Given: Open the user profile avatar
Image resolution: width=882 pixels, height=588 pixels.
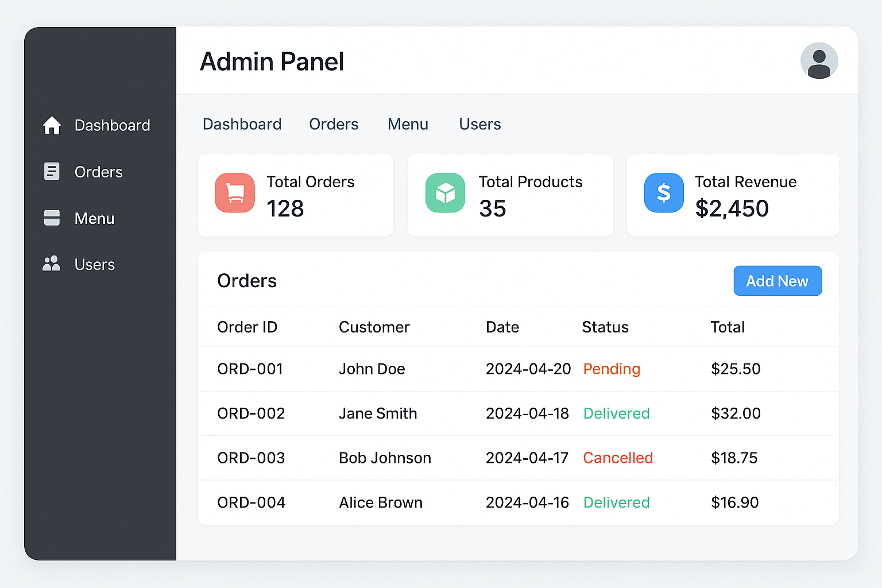Looking at the screenshot, I should [x=819, y=61].
